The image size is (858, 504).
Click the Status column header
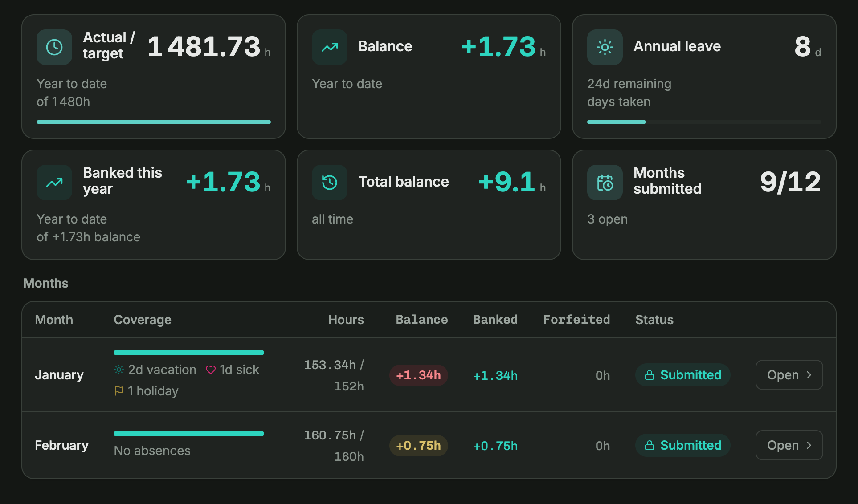pos(654,320)
